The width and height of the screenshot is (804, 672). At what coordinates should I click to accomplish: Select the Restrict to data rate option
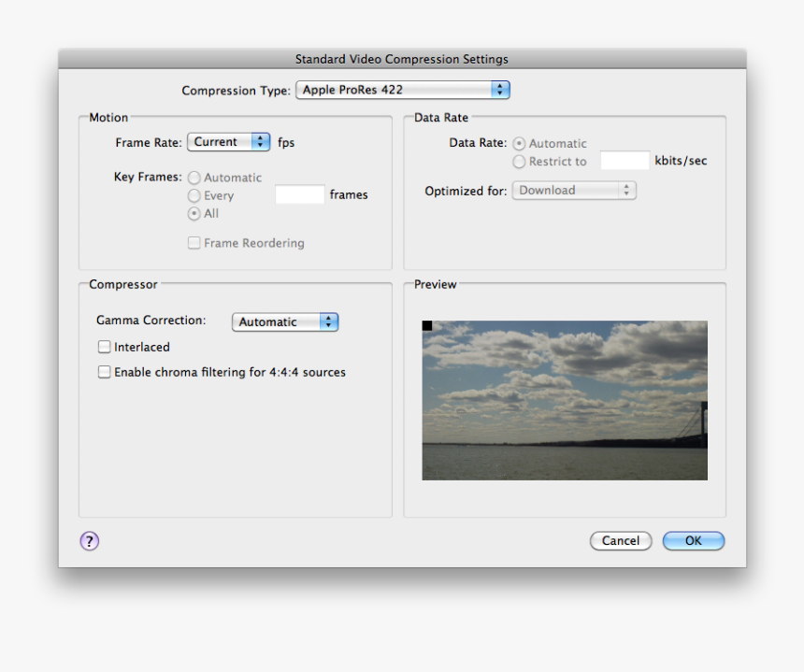coord(519,161)
